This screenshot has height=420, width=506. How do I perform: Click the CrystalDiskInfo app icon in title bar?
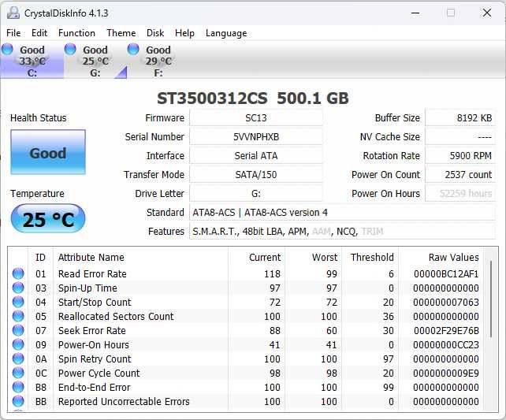click(x=13, y=13)
